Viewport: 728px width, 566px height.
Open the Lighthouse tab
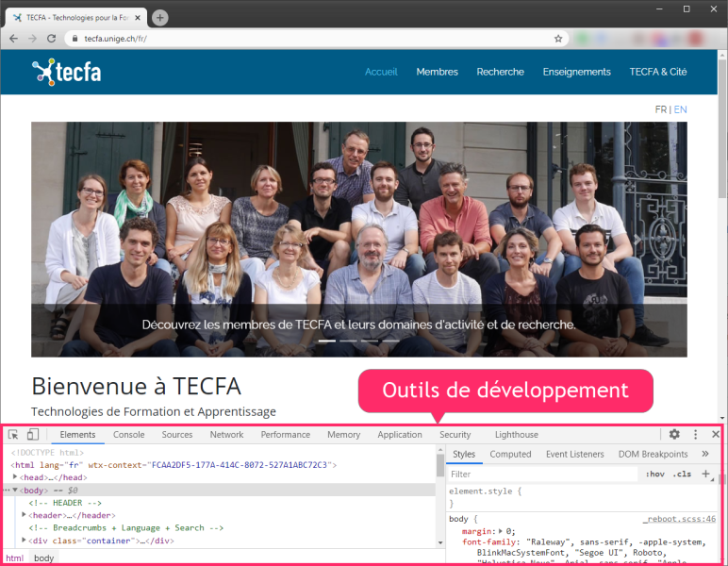[x=516, y=435]
